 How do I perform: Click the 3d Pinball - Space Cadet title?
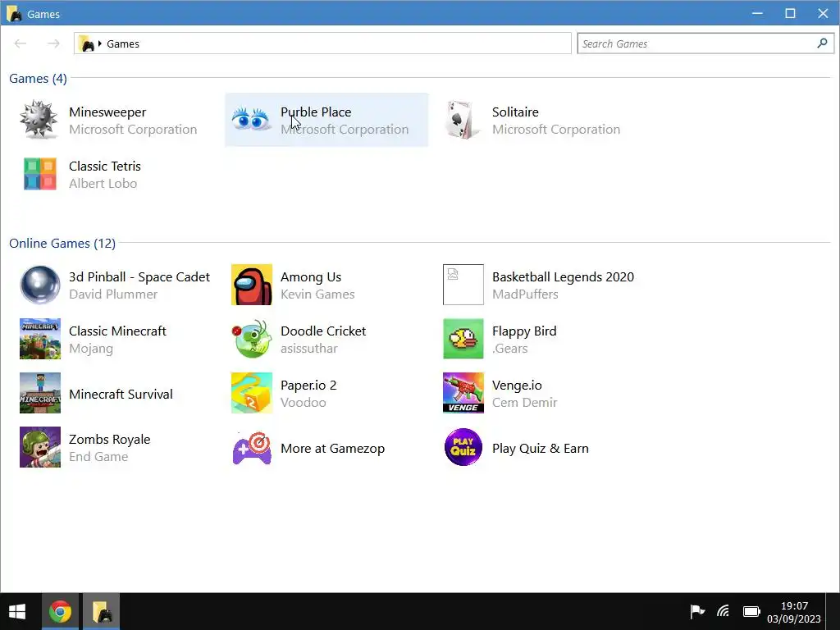pos(139,277)
